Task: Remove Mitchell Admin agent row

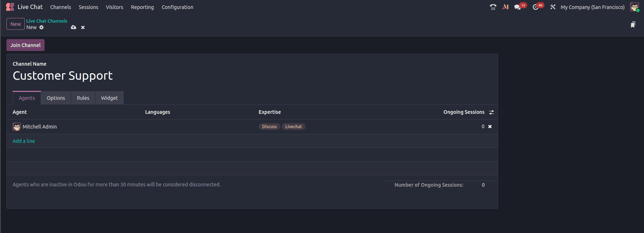Action: point(490,126)
